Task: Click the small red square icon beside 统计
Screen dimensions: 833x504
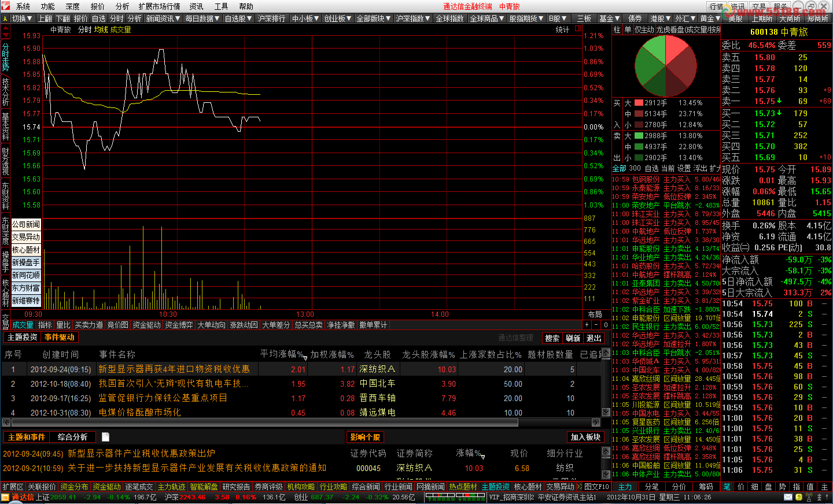Action: [x=577, y=28]
